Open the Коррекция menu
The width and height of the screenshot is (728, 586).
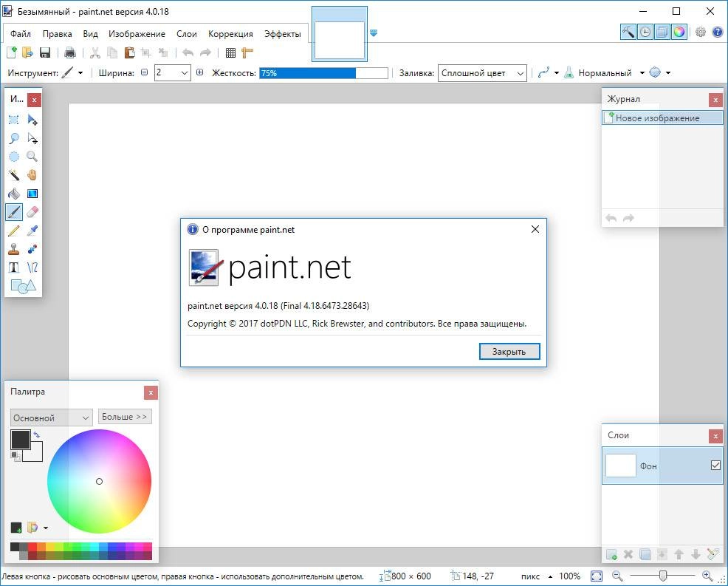230,34
